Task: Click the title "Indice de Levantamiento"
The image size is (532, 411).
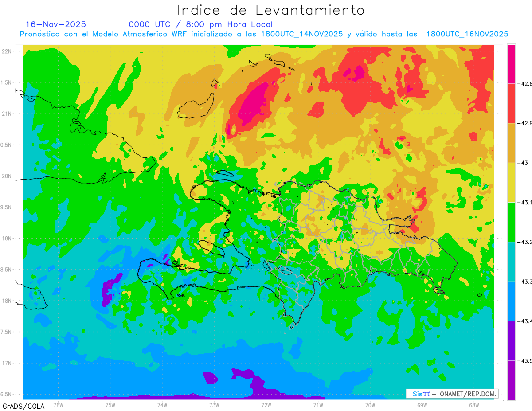Action: (x=271, y=10)
